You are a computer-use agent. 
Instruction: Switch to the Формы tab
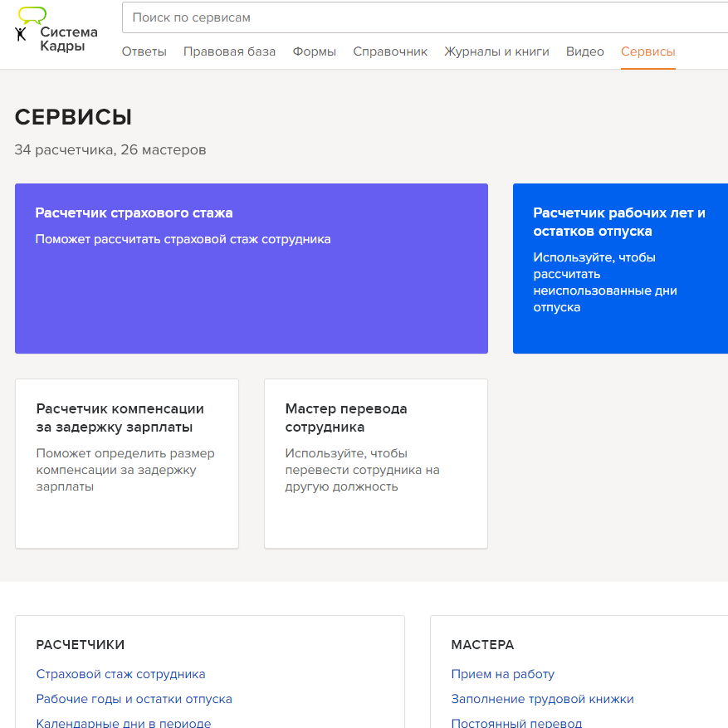[x=315, y=51]
